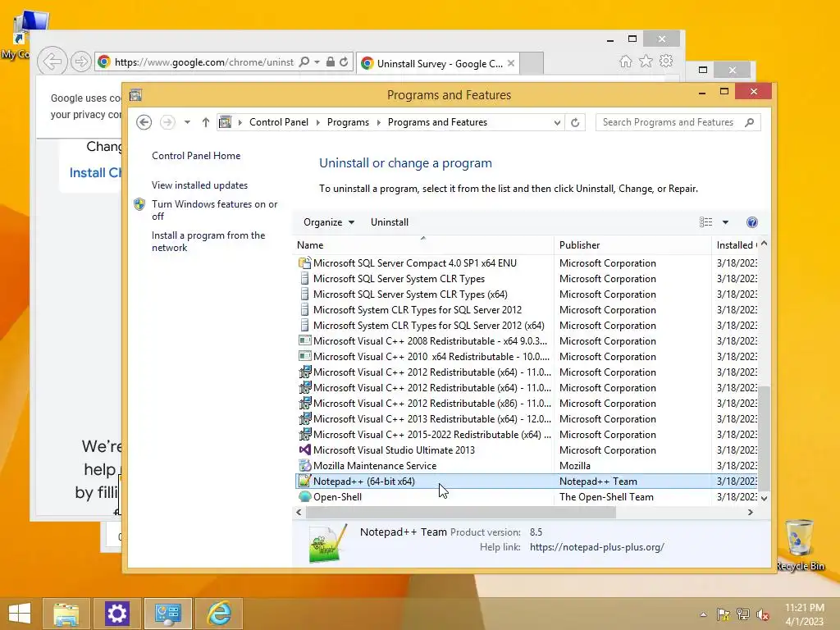
Task: Open new blank tab in Internet Explorer
Action: (x=532, y=63)
